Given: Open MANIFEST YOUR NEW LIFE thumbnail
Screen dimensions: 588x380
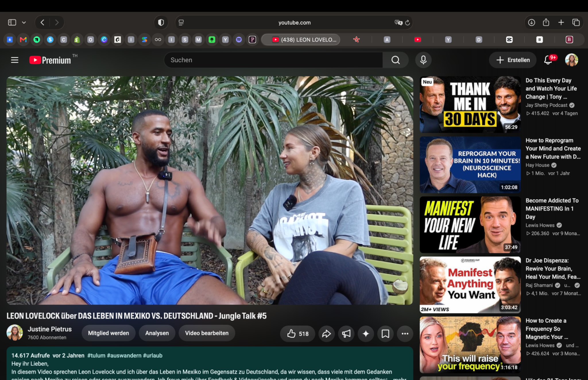Looking at the screenshot, I should click(x=470, y=225).
